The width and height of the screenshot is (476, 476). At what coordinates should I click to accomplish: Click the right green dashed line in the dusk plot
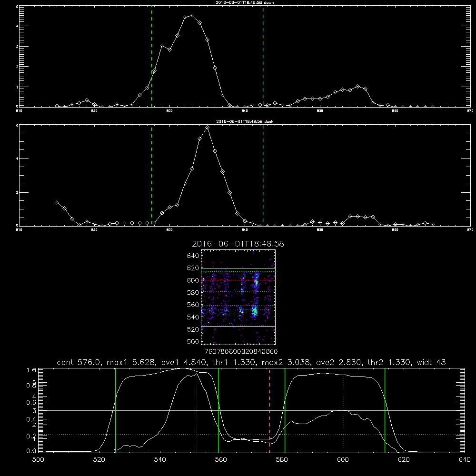263,175
